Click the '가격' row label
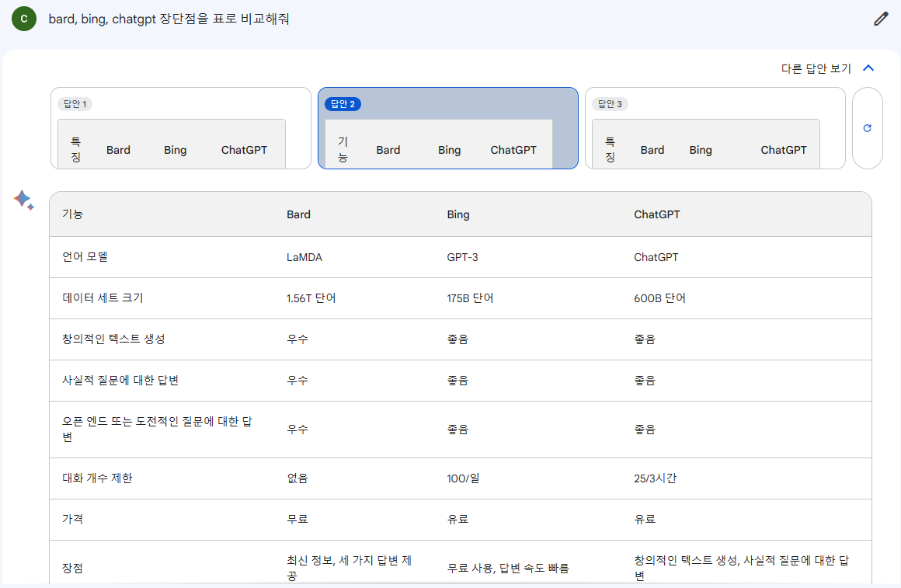Screen dimensions: 901x588 (x=72, y=519)
